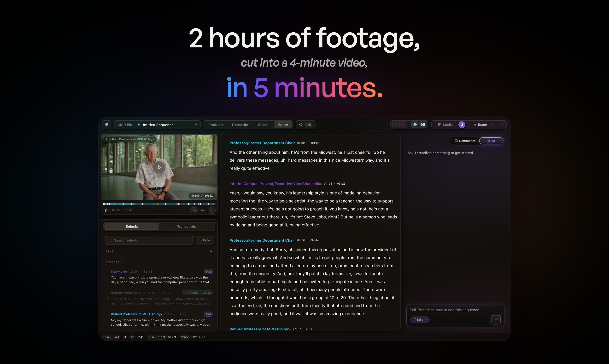Collapse the player with the up chevron
Screen dimensions: 609x364
tap(212, 210)
